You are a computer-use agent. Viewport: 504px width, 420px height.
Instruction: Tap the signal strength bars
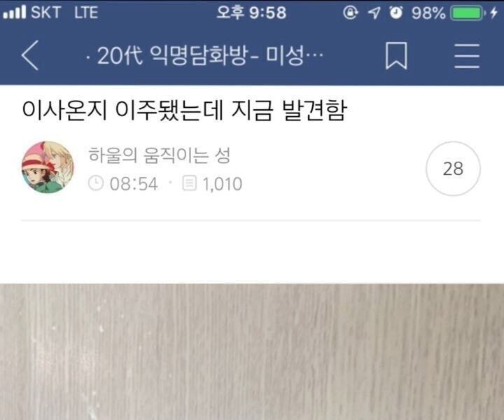pyautogui.click(x=15, y=12)
